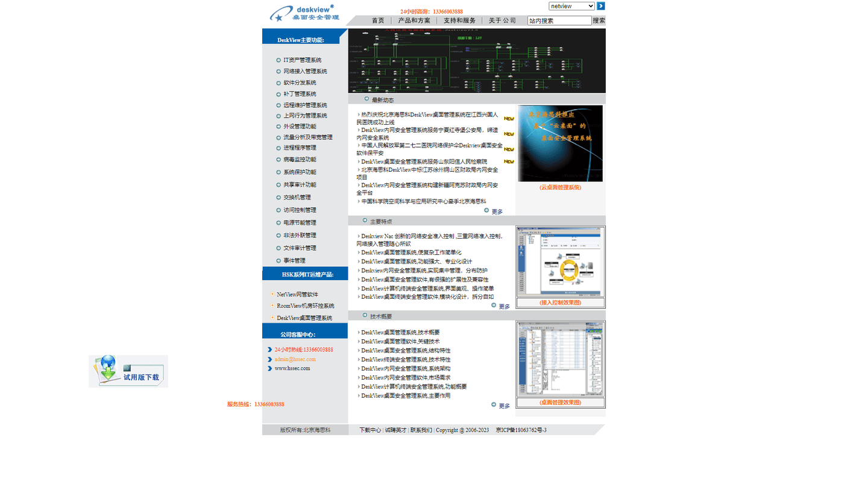
Task: Focus the 站内搜索 search field
Action: tap(559, 20)
